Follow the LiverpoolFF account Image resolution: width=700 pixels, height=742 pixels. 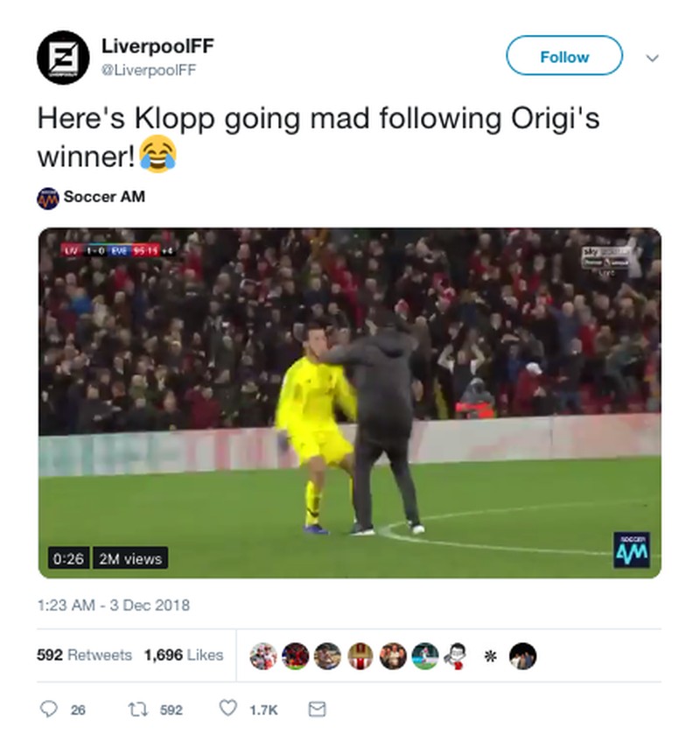pyautogui.click(x=564, y=56)
